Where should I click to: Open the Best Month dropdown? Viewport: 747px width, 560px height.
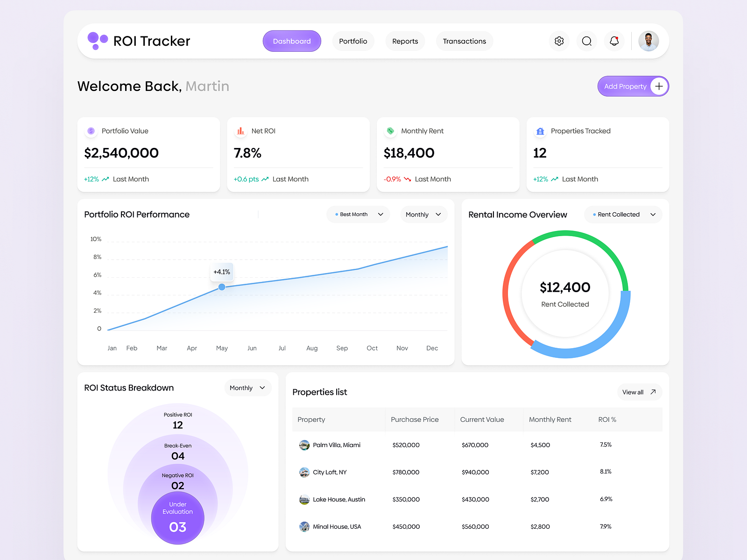tap(358, 214)
